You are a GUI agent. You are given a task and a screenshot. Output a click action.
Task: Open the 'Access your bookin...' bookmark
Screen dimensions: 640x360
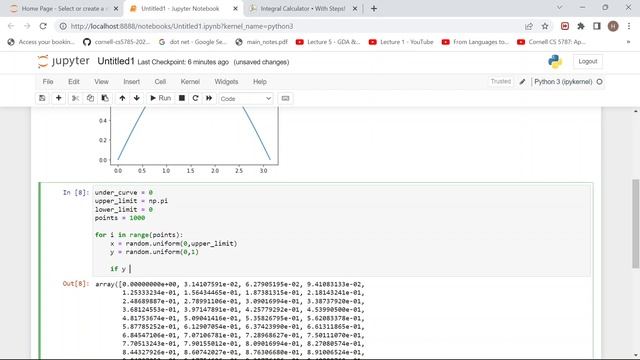[41, 42]
